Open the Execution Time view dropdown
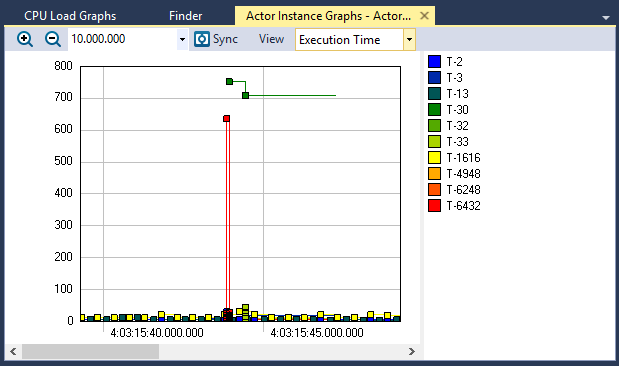The image size is (619, 366). coord(409,39)
